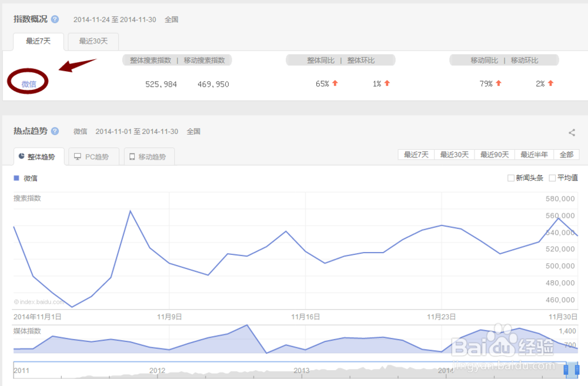This screenshot has width=588, height=386.
Task: Click the 11月9日 axis label
Action: point(169,317)
